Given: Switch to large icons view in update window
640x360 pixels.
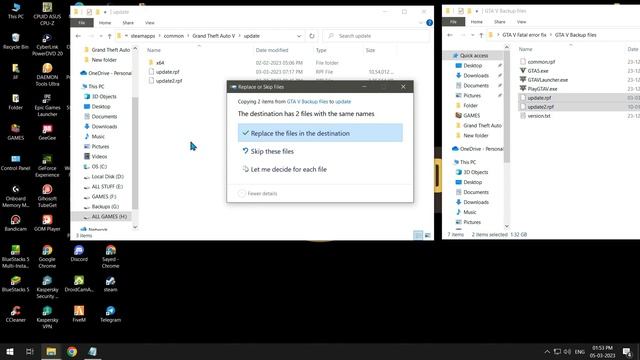Looking at the screenshot, I should 428,235.
